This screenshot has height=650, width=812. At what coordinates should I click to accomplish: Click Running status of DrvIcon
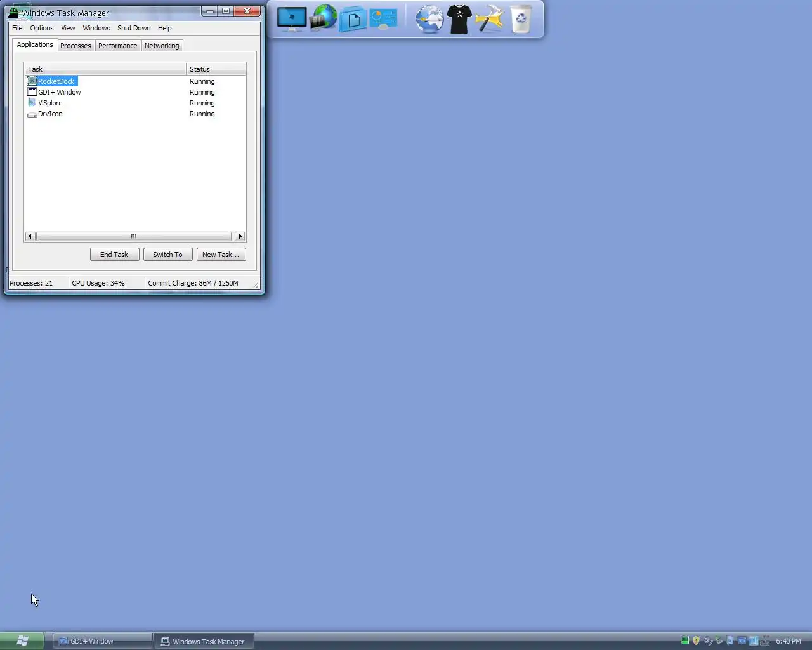(202, 114)
